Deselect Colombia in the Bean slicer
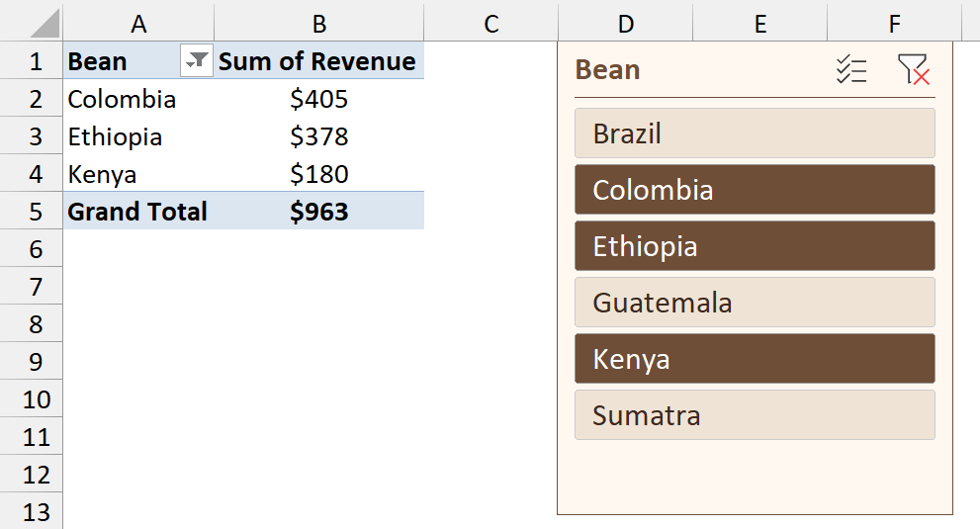The image size is (980, 529). (755, 190)
